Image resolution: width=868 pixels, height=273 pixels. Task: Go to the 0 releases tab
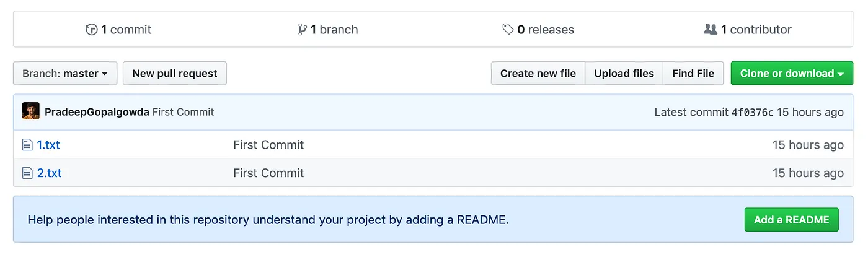pyautogui.click(x=546, y=30)
